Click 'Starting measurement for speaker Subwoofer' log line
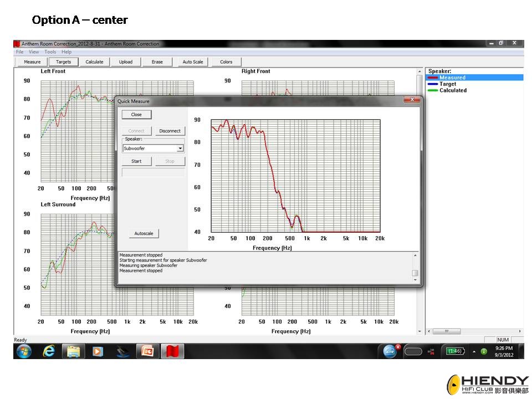The height and width of the screenshot is (399, 532). (163, 260)
